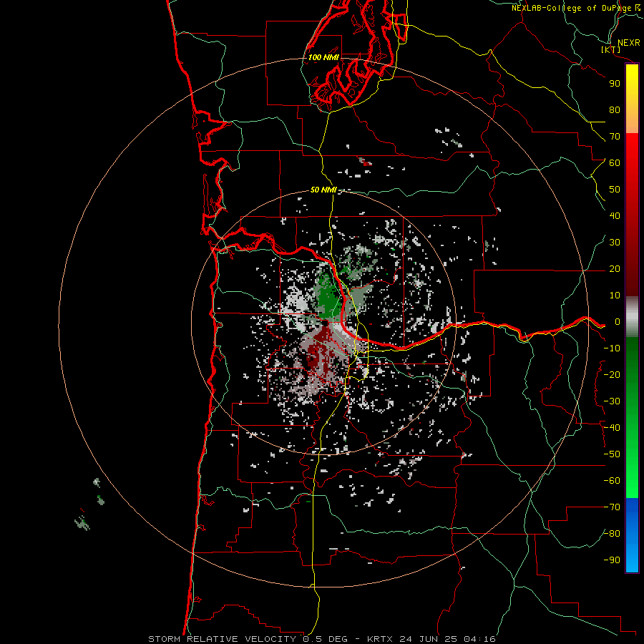The width and height of the screenshot is (644, 644).
Task: Click the "-40" scale value
Action: tap(612, 428)
